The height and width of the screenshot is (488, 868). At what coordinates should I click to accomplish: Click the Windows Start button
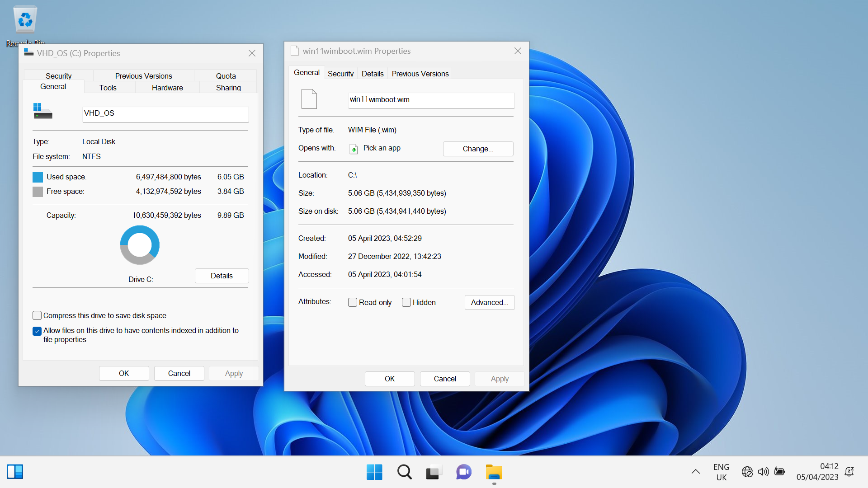[x=374, y=472]
